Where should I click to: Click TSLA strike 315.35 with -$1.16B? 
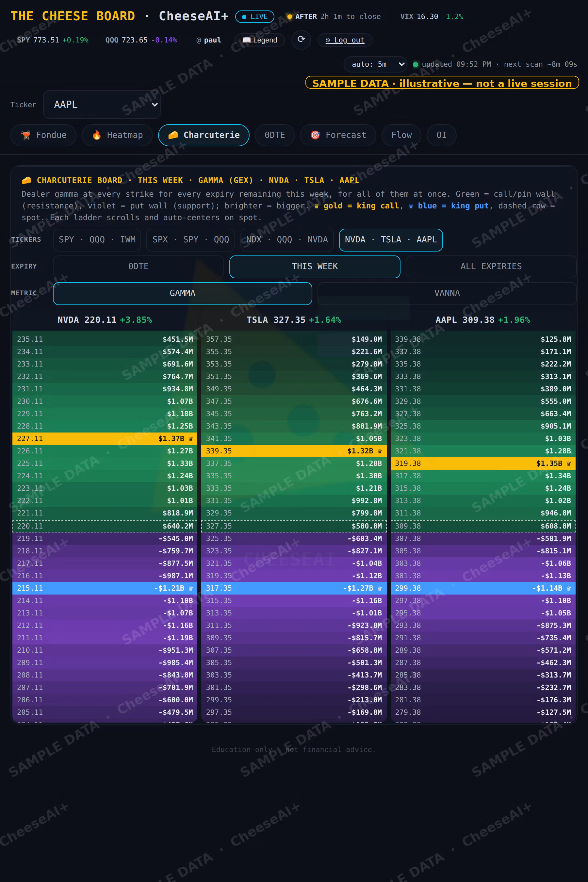click(294, 601)
